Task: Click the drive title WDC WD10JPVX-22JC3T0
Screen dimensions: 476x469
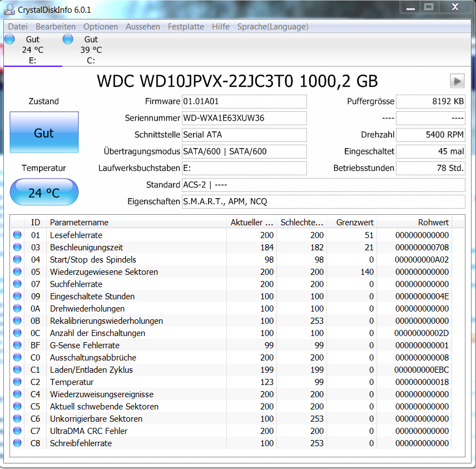Action: pos(195,81)
